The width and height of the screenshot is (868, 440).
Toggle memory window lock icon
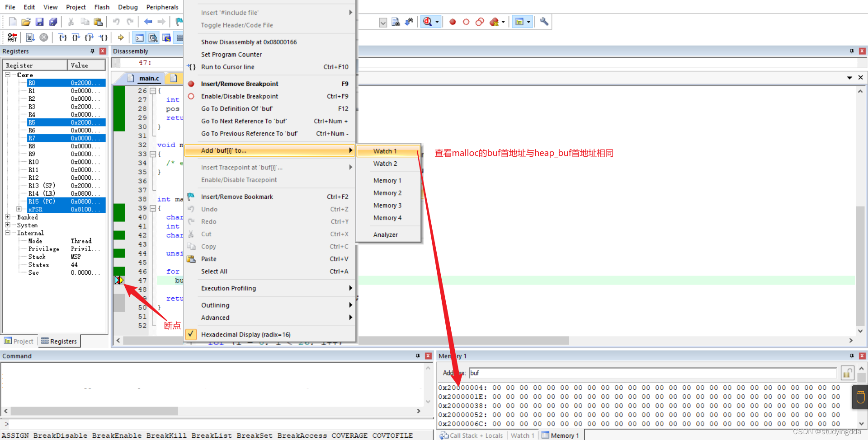tap(847, 373)
